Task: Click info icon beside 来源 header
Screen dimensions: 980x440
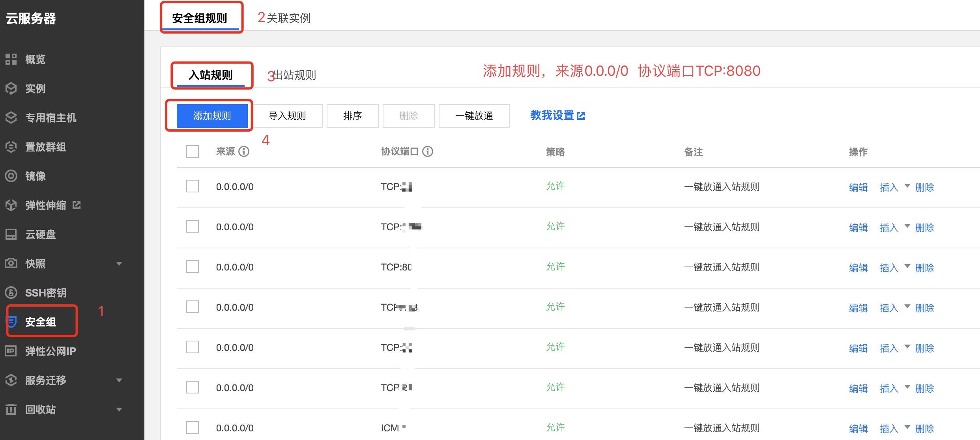Action: coord(244,151)
